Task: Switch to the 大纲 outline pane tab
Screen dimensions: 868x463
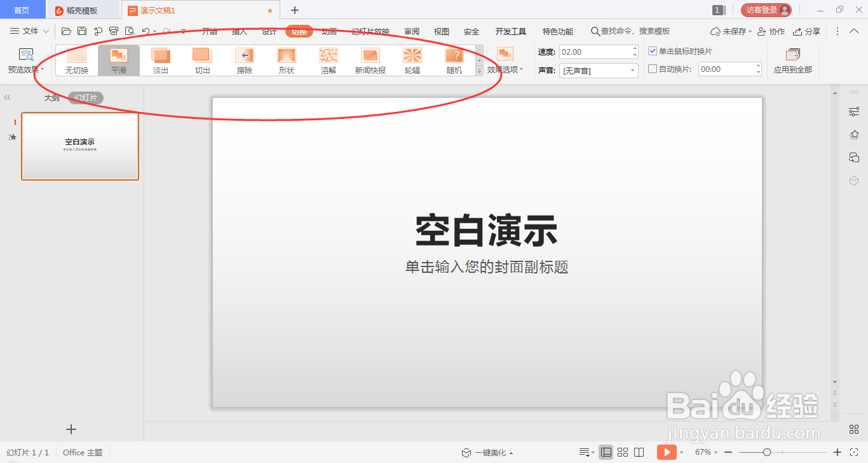Action: pos(52,97)
